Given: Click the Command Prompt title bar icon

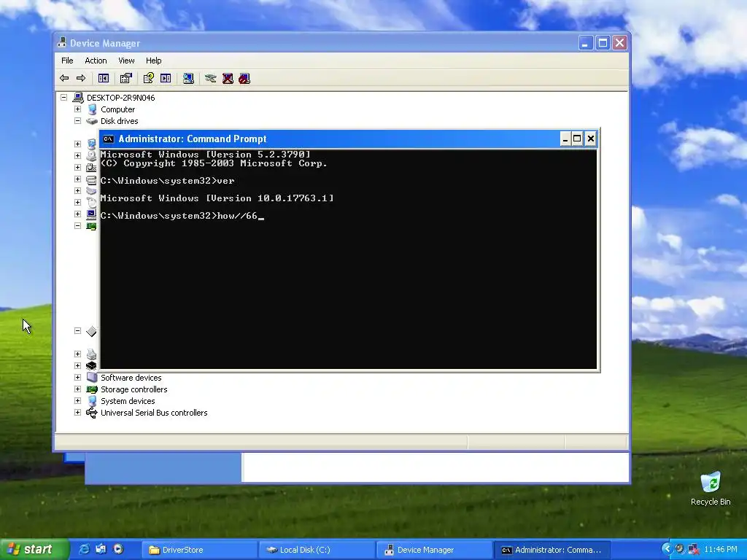Looking at the screenshot, I should point(109,139).
